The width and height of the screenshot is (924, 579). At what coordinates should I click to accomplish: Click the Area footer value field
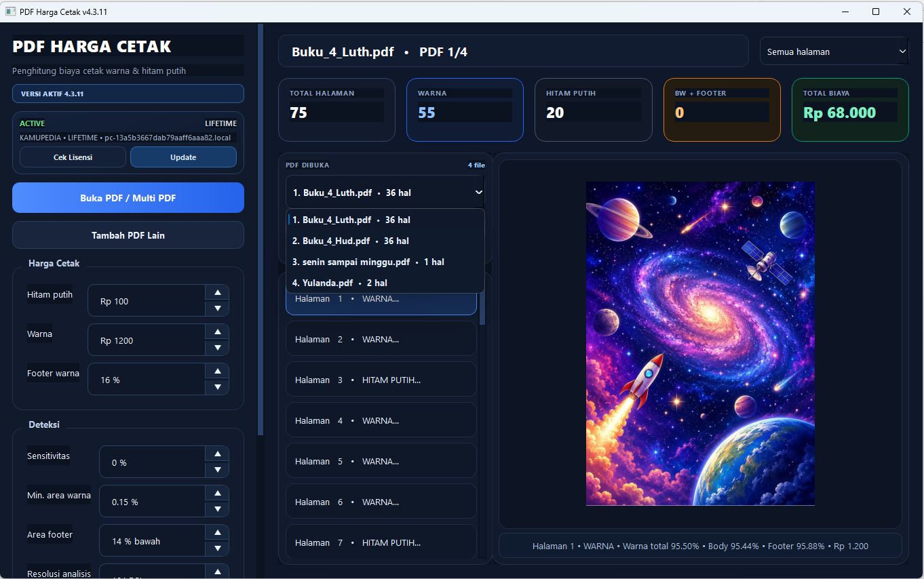pos(152,541)
